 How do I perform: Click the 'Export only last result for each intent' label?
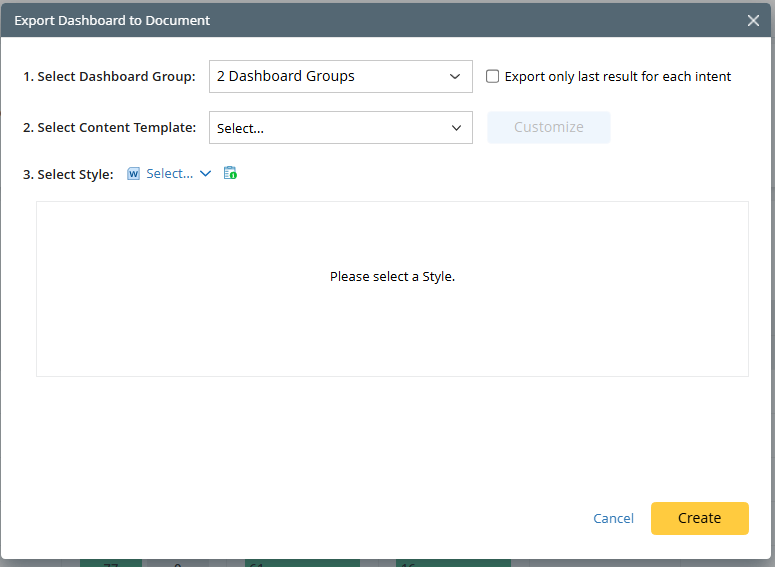point(618,76)
